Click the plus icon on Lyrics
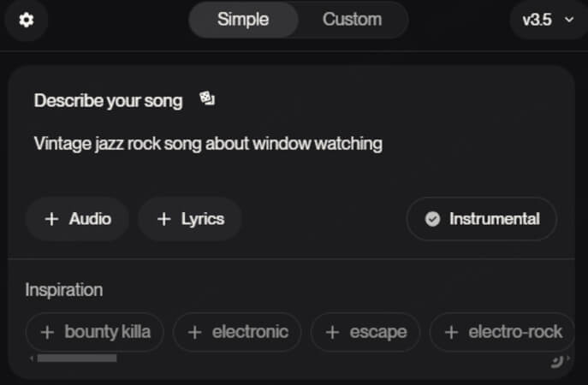The width and height of the screenshot is (588, 385). pyautogui.click(x=163, y=219)
